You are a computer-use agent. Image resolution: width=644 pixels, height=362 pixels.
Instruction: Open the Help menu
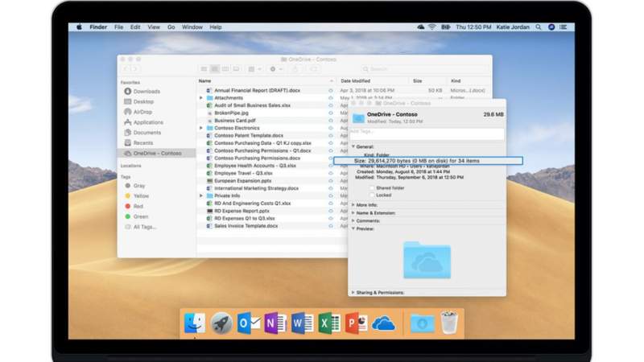coord(216,27)
